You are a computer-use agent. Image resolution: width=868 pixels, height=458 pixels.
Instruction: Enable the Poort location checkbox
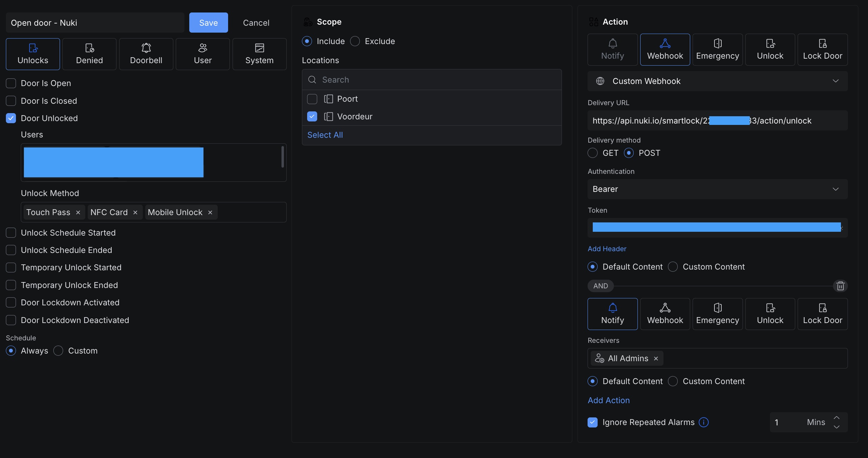[312, 99]
